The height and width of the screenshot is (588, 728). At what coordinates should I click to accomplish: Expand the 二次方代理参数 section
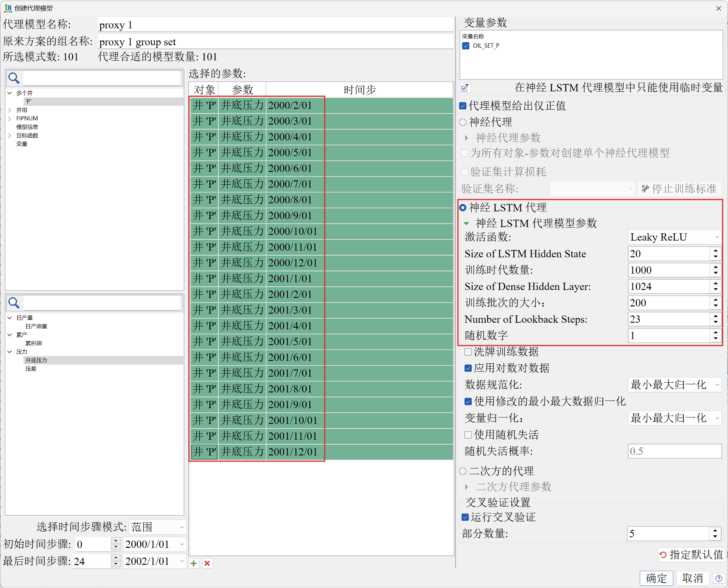coord(466,487)
